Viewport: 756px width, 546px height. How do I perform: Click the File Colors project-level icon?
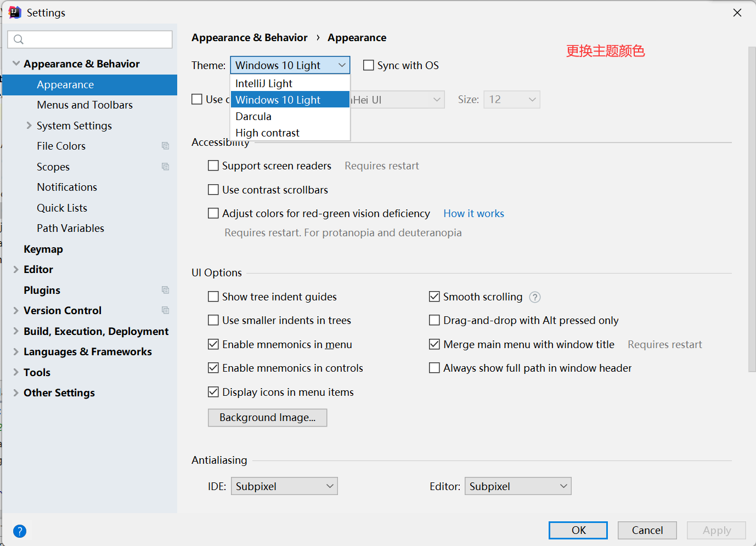tap(165, 146)
